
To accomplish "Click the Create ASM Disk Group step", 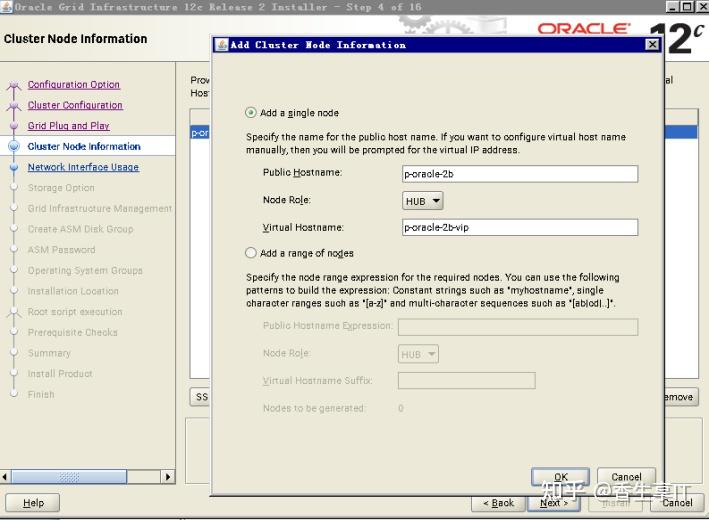I will pos(80,229).
